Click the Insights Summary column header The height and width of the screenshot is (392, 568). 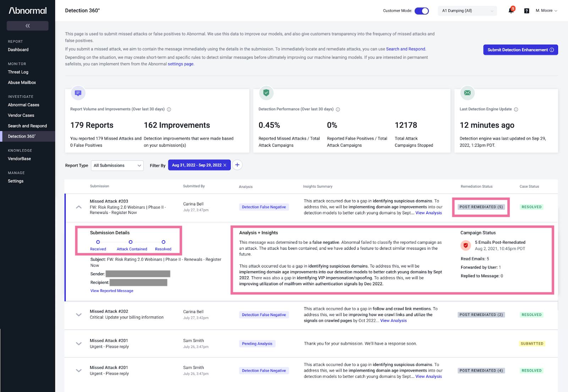[318, 187]
